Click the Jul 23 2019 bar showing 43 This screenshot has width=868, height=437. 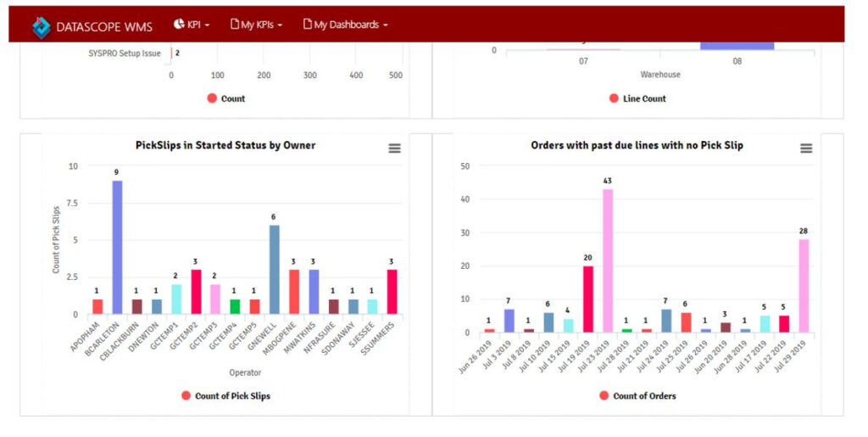(x=607, y=260)
